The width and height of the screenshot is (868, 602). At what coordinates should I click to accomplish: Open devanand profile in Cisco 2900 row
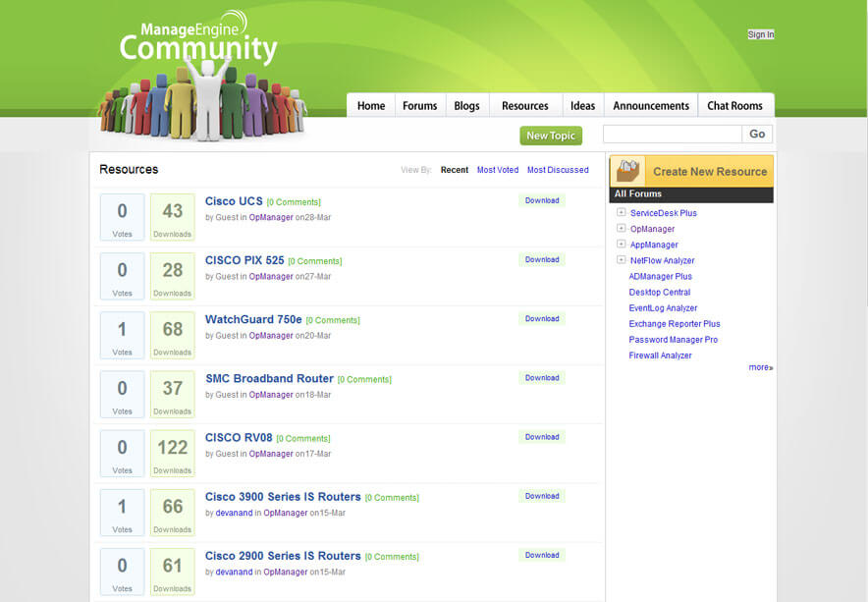234,573
